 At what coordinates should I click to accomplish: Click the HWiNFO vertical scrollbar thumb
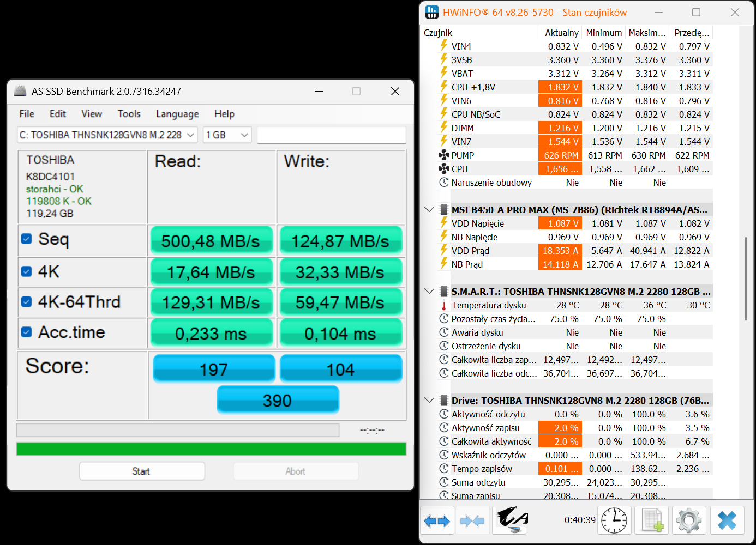pyautogui.click(x=746, y=278)
